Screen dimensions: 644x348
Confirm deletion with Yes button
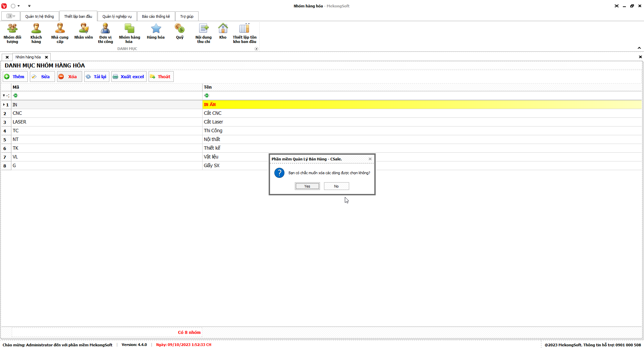(307, 186)
